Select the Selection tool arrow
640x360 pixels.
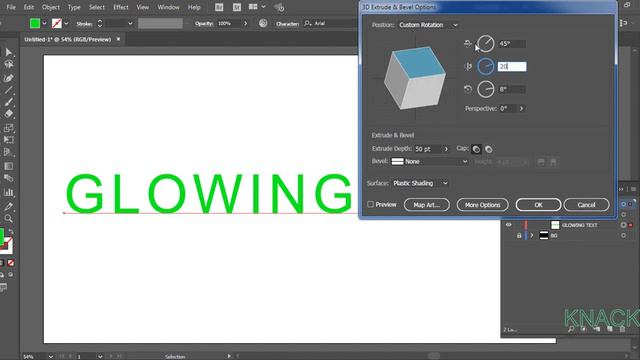pos(9,52)
